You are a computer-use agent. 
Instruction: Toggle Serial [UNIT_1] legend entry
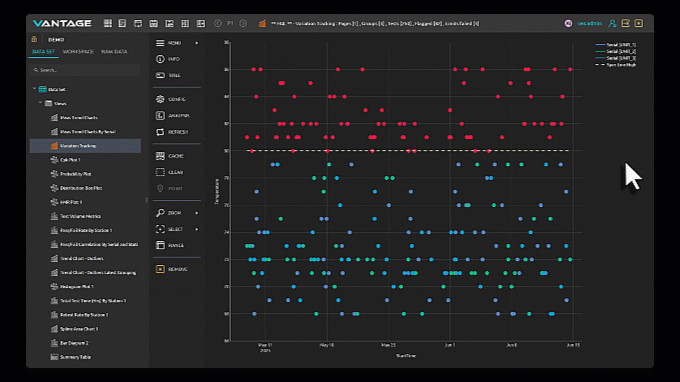pyautogui.click(x=616, y=45)
